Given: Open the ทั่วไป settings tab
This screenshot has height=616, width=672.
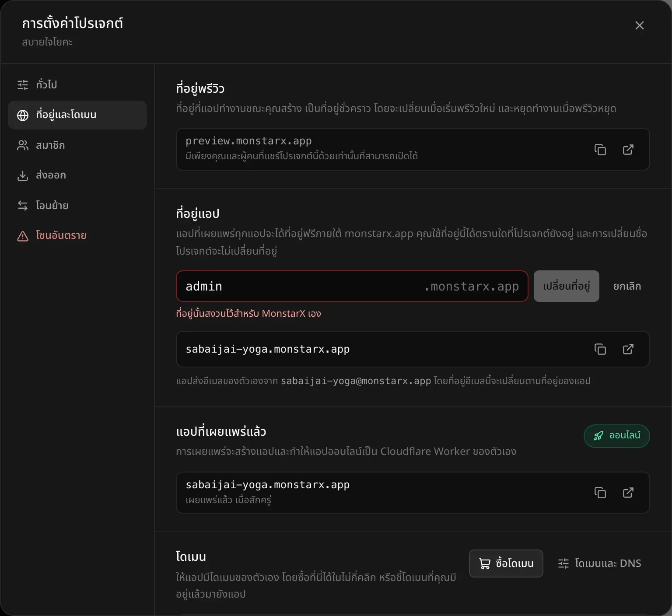Looking at the screenshot, I should tap(77, 84).
